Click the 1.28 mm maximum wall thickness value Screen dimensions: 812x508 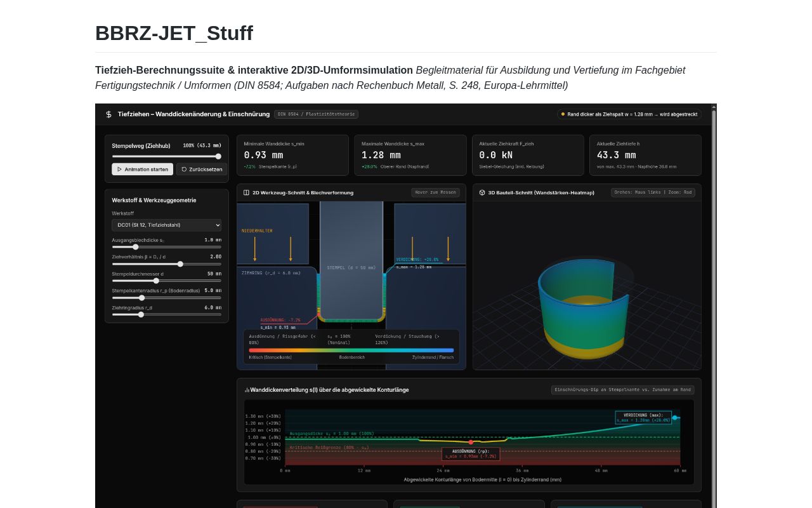[381, 155]
